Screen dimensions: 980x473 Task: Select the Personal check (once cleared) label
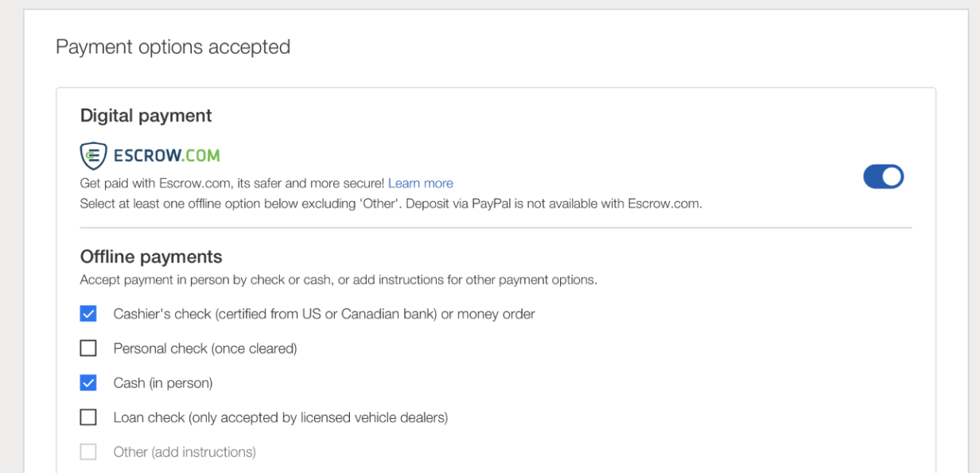205,348
